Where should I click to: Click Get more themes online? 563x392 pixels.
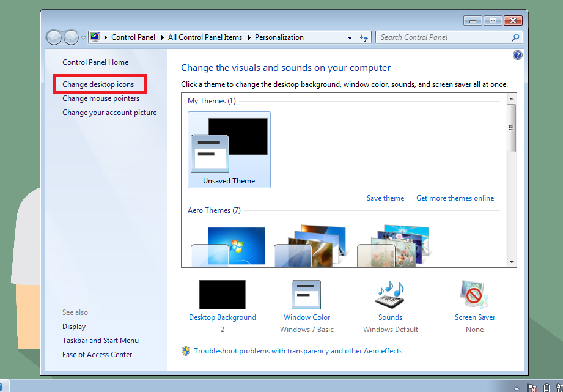[455, 198]
